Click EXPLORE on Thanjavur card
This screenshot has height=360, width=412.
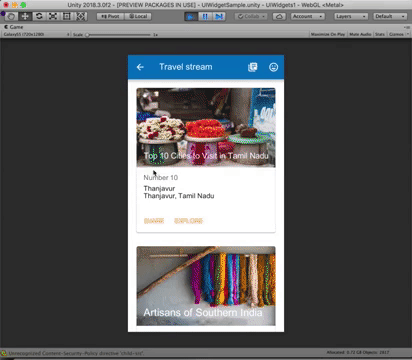click(x=188, y=221)
